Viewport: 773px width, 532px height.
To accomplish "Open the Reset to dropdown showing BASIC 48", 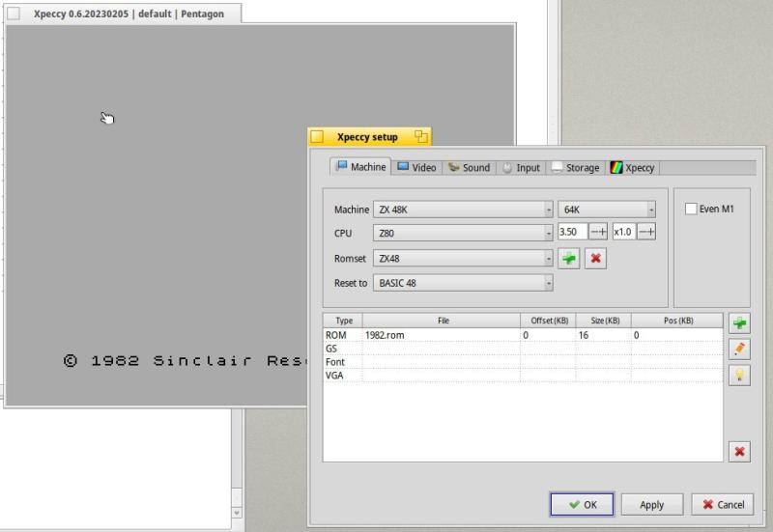I will pos(463,283).
